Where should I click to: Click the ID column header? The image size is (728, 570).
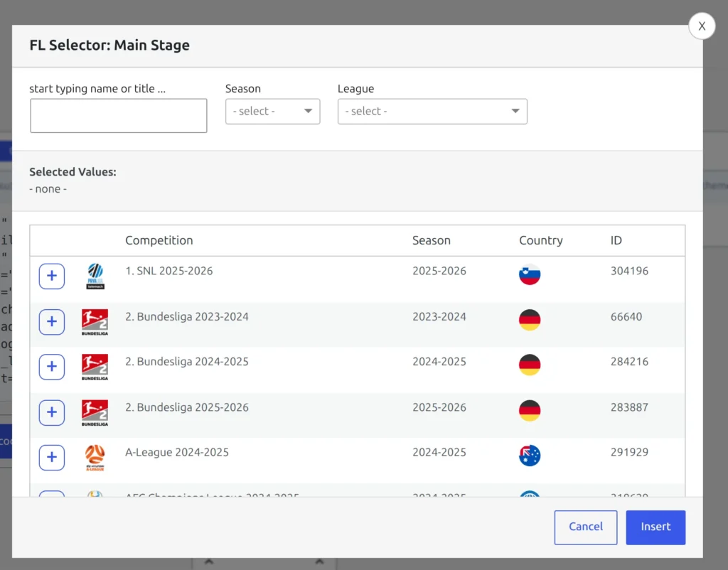(616, 240)
